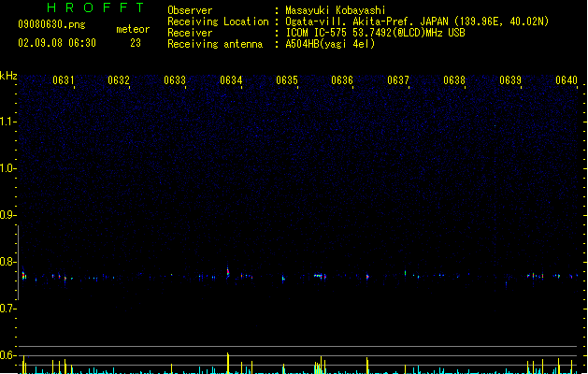
Task: Click the 0.6 kHz frequency axis label
Action: 8,355
